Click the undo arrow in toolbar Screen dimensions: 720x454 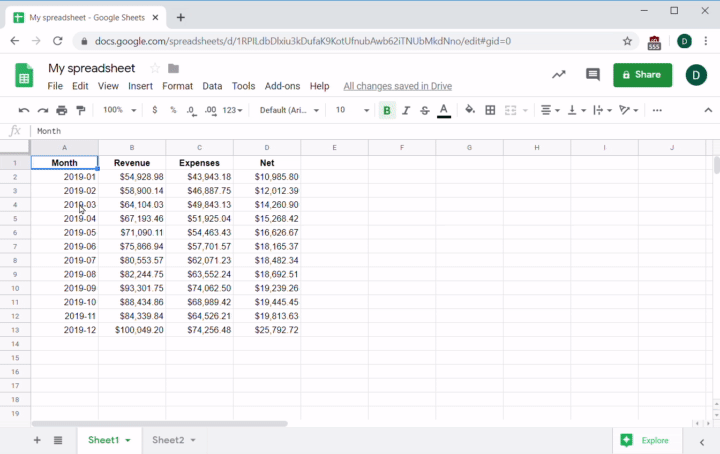(x=24, y=110)
